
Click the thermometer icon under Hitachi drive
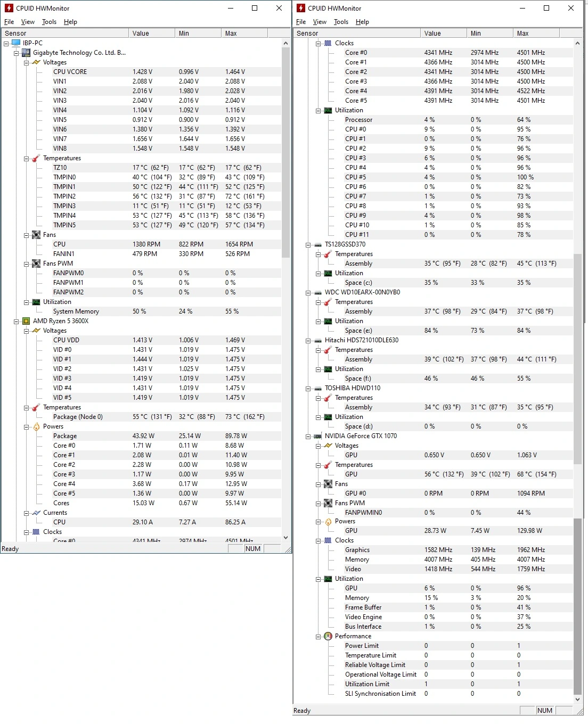click(328, 350)
